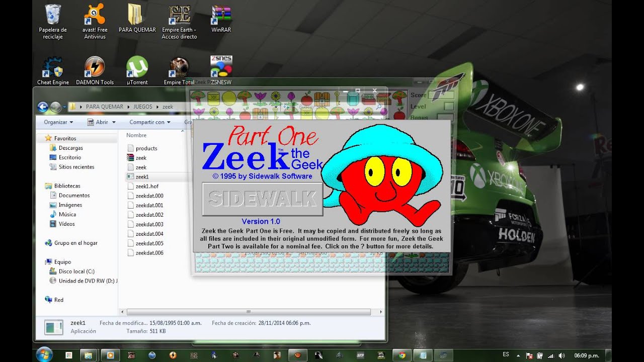Expand arrow after PARA QUEMAR breadcrumb
This screenshot has width=644, height=362.
click(x=128, y=107)
